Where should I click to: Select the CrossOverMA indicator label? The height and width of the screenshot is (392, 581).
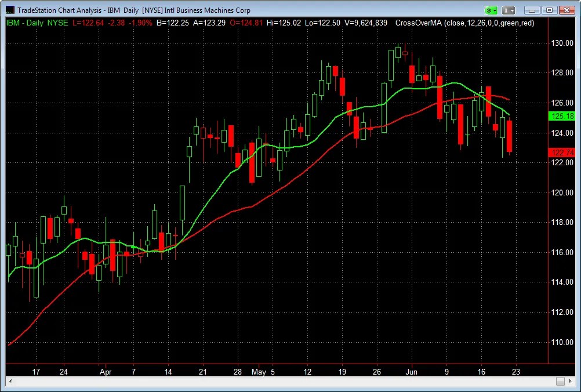(464, 23)
